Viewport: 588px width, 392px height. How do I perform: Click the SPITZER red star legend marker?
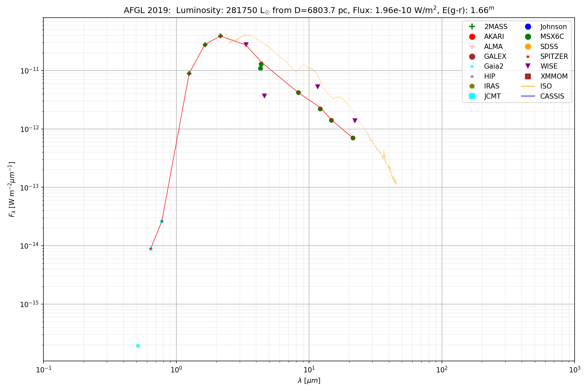(528, 57)
